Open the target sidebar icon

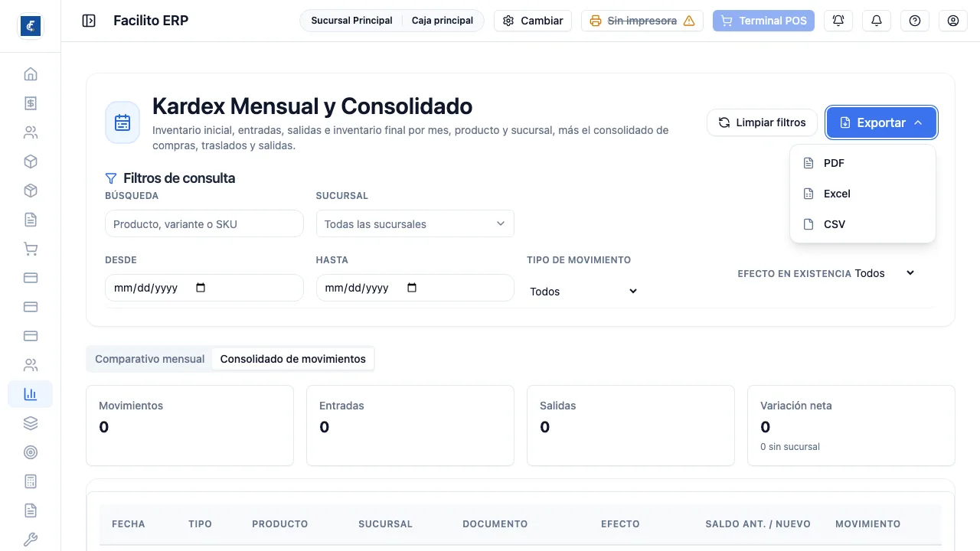pos(31,452)
